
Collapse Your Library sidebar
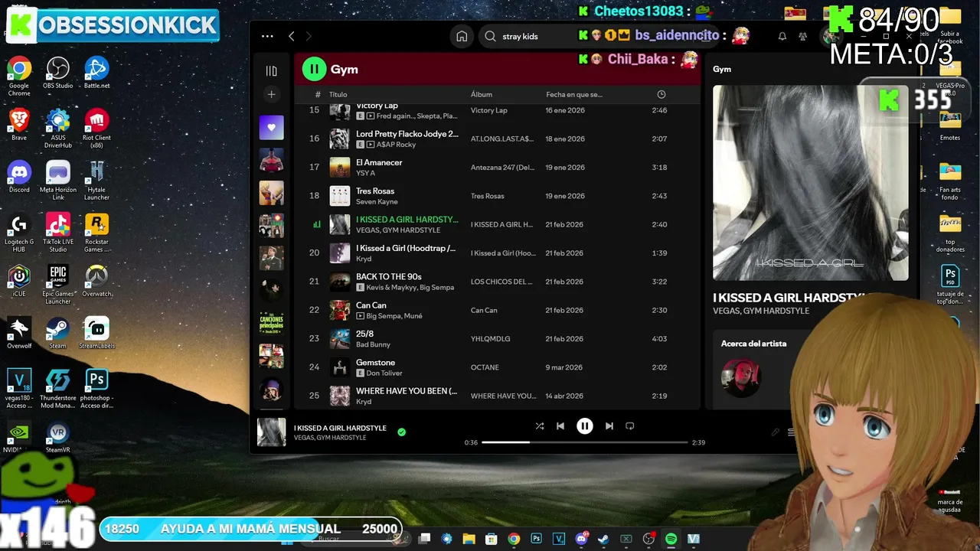coord(271,70)
